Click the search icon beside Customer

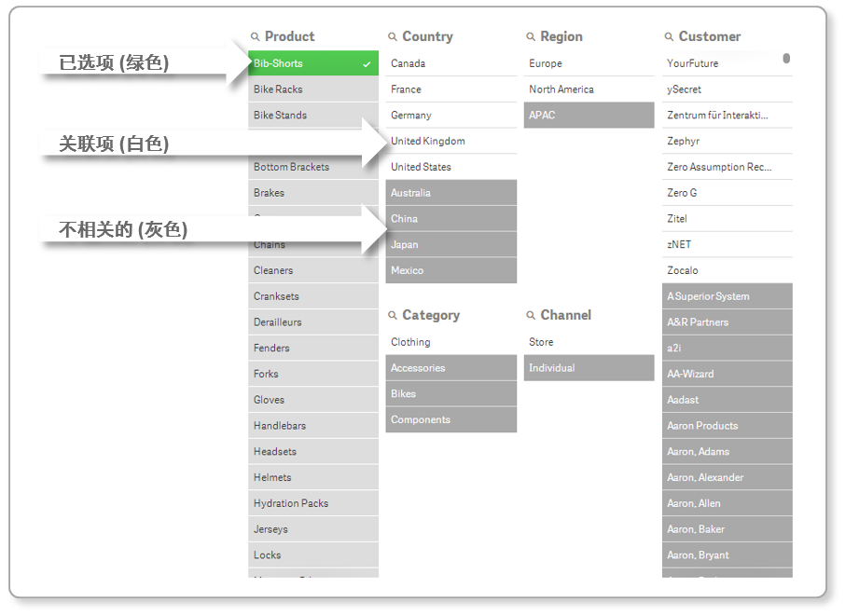[x=669, y=37]
